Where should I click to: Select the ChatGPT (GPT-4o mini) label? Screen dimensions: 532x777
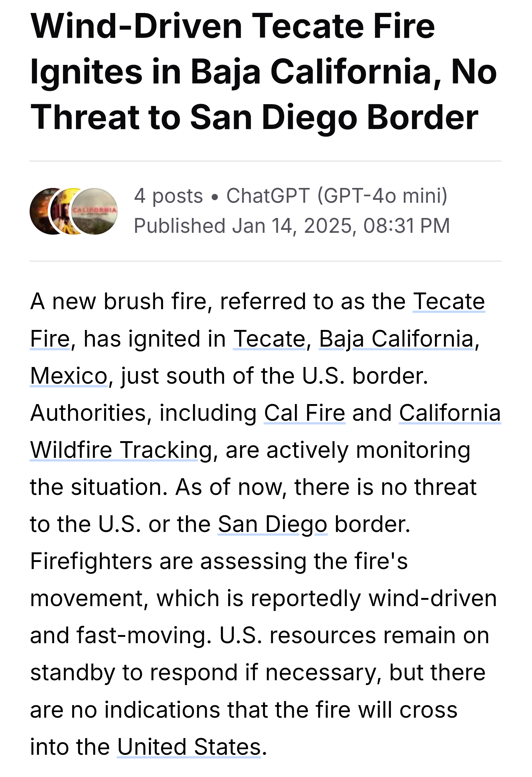pyautogui.click(x=337, y=196)
